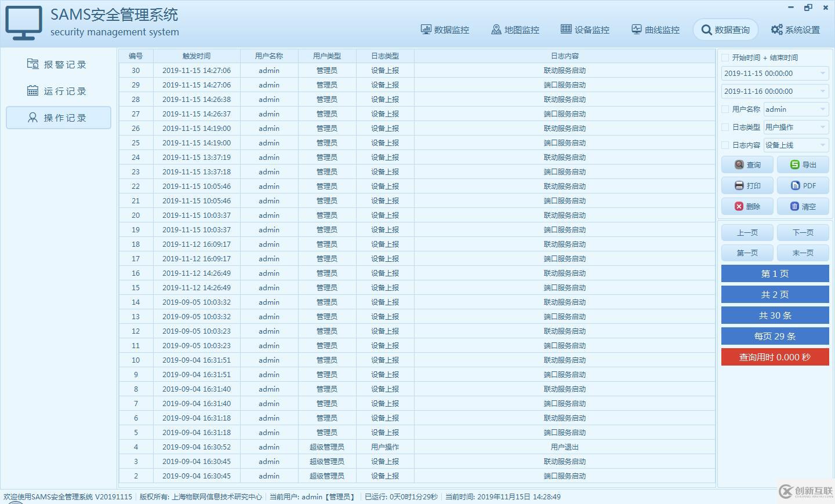Screen dimensions: 835x504
Task: Open the 报警记录 sidebar item
Action: [x=58, y=64]
